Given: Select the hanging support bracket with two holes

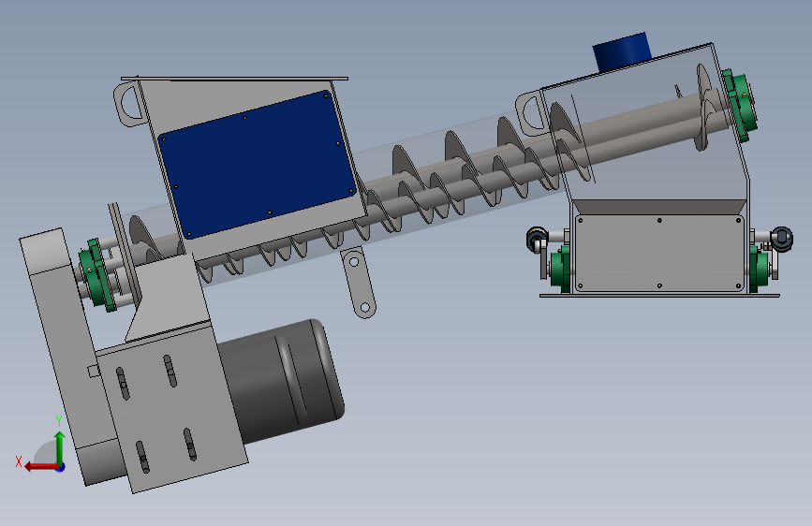Looking at the screenshot, I should click(x=359, y=283).
